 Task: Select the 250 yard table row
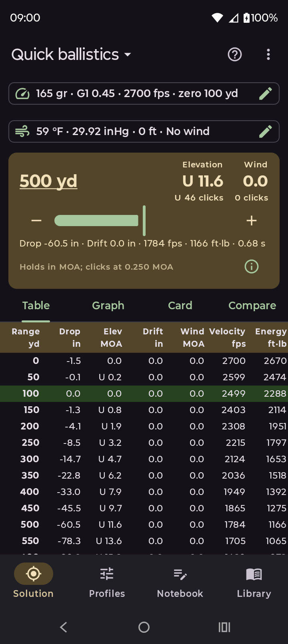144,443
